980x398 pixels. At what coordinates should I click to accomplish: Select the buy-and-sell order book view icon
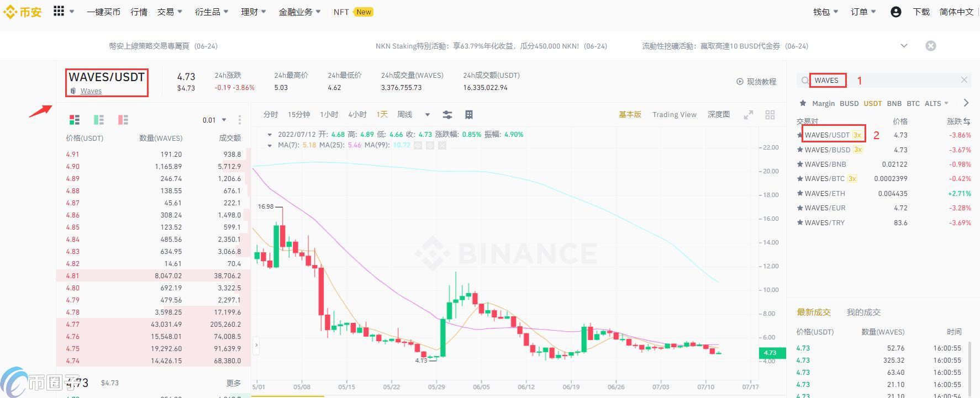75,120
